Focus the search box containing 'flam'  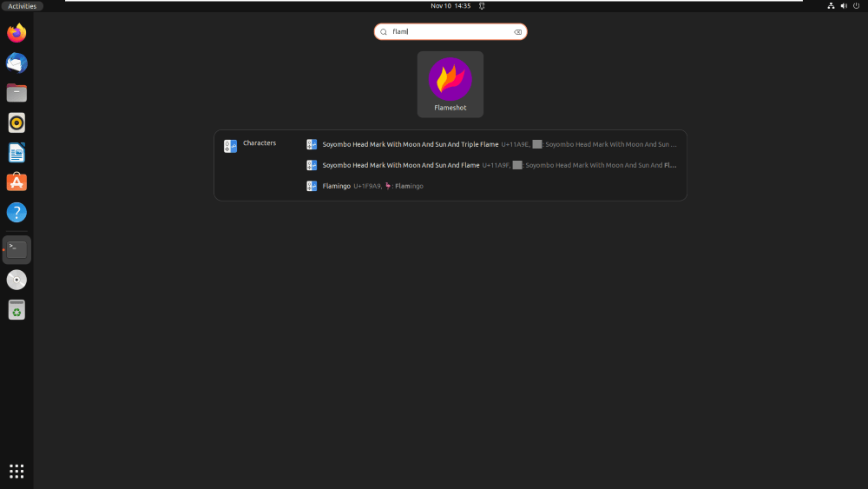point(450,31)
